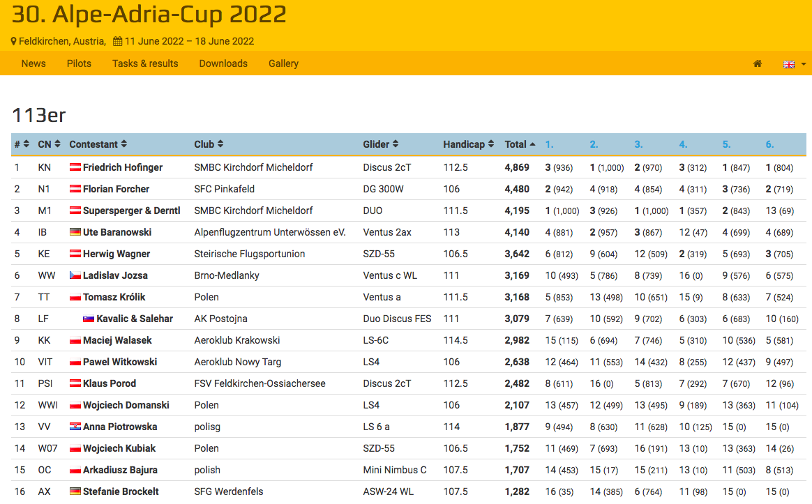Toggle Total column sort direction arrow
This screenshot has height=504, width=812.
[532, 144]
